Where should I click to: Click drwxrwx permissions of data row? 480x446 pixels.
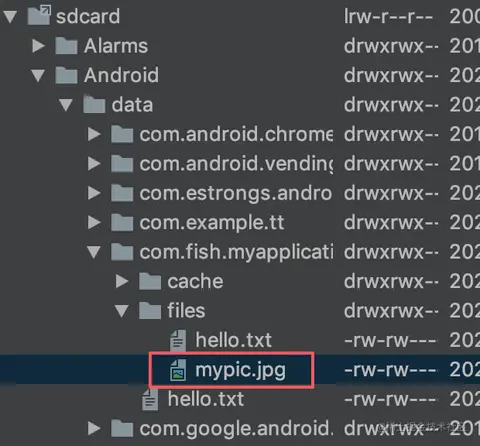coord(391,105)
